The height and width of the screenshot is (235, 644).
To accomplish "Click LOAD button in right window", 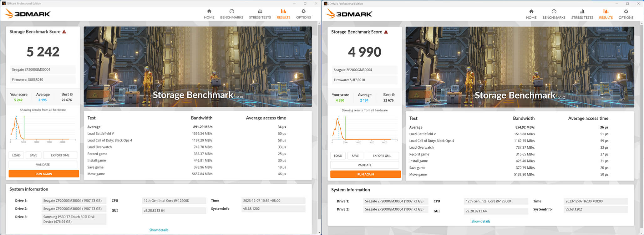I will tap(338, 156).
